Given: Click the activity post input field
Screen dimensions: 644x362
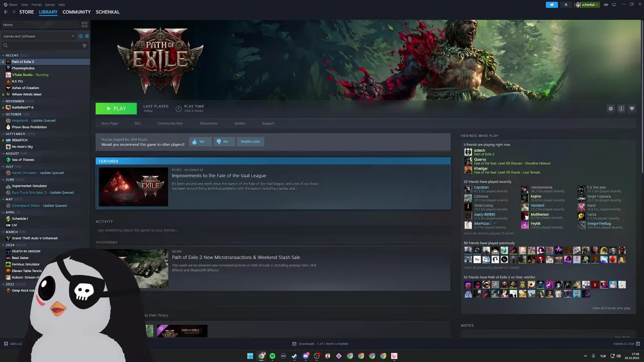Looking at the screenshot, I should 273,230.
